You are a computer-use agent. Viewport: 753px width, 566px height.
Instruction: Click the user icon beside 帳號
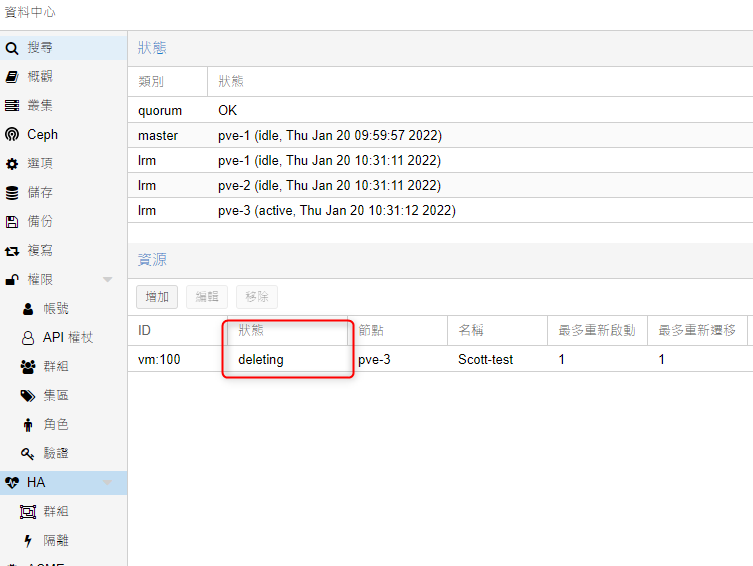28,309
